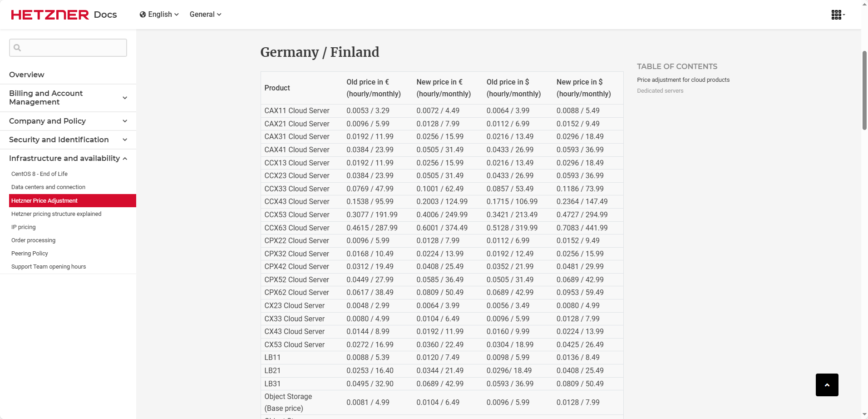Click the search bar in the sidebar
The width and height of the screenshot is (868, 419).
68,47
